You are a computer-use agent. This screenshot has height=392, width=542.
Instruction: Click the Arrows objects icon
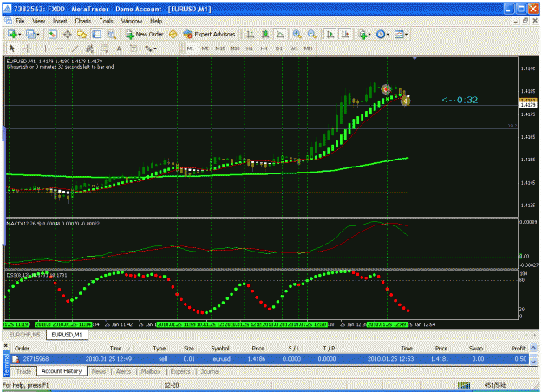[x=148, y=49]
